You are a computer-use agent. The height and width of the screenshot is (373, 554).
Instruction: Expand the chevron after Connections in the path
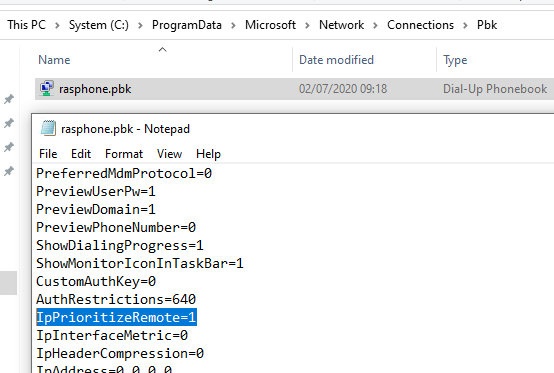(x=465, y=25)
